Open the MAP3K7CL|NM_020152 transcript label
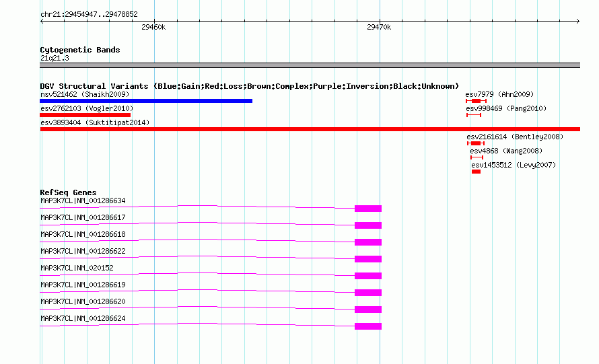 [77, 268]
